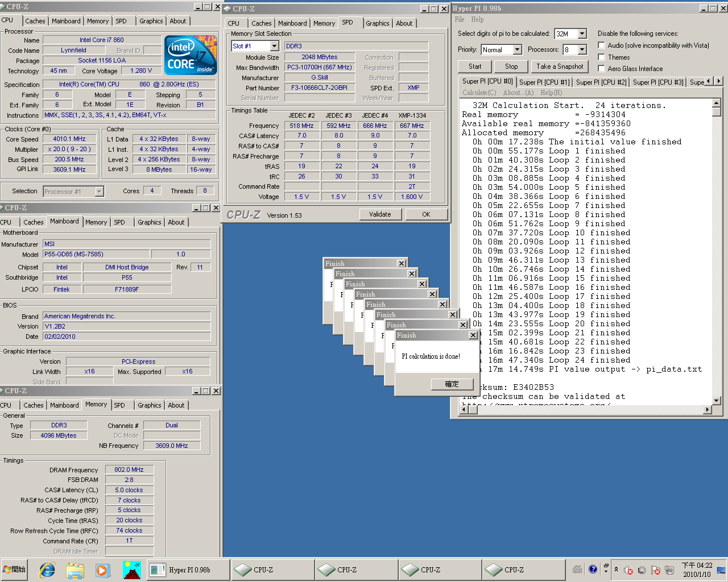The width and height of the screenshot is (728, 582).
Task: Click the Hyper PI 0.98b taskbar button
Action: click(x=189, y=569)
